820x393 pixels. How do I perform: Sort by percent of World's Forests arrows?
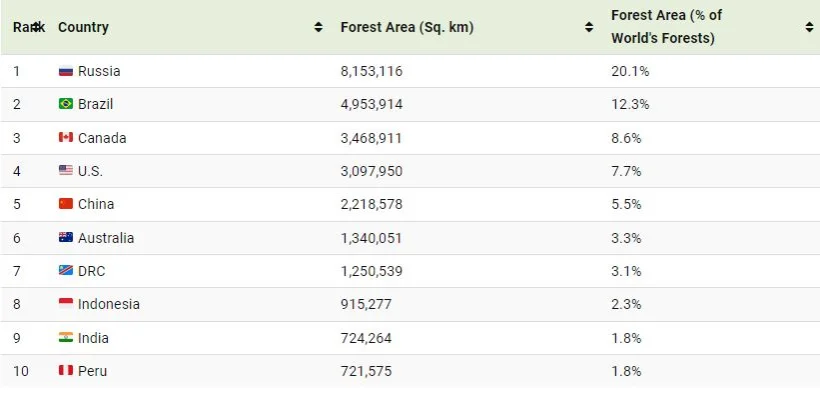pos(810,27)
